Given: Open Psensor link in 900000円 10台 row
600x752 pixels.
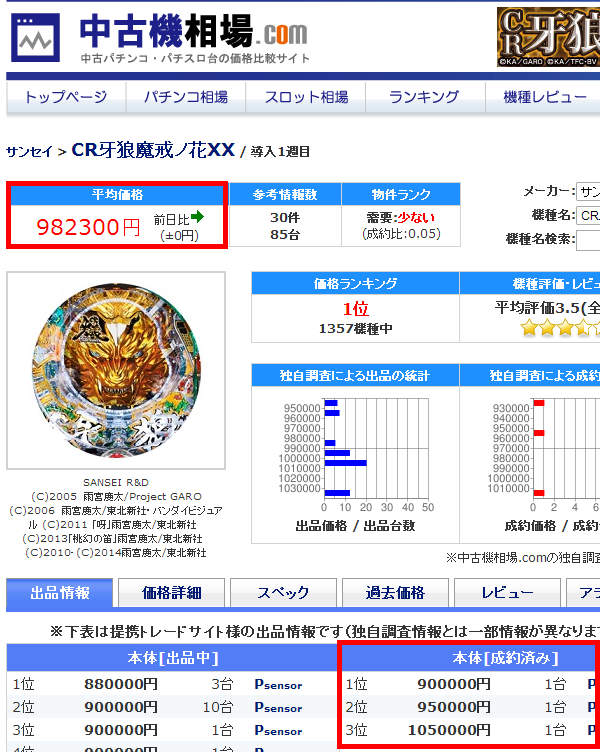Looking at the screenshot, I should point(278,707).
